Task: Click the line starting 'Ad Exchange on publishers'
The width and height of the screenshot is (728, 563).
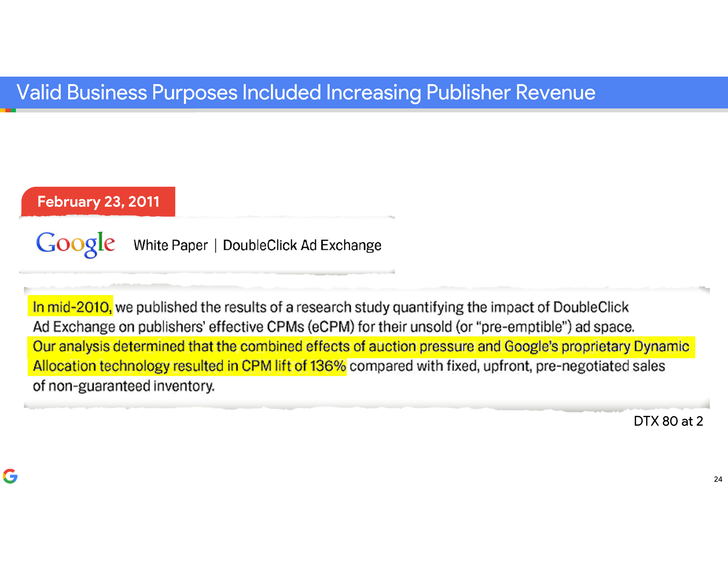Action: click(333, 327)
